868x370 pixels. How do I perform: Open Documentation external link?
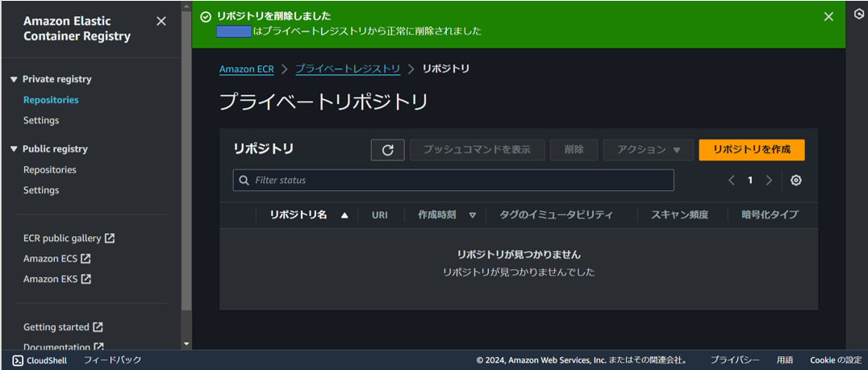click(x=63, y=347)
